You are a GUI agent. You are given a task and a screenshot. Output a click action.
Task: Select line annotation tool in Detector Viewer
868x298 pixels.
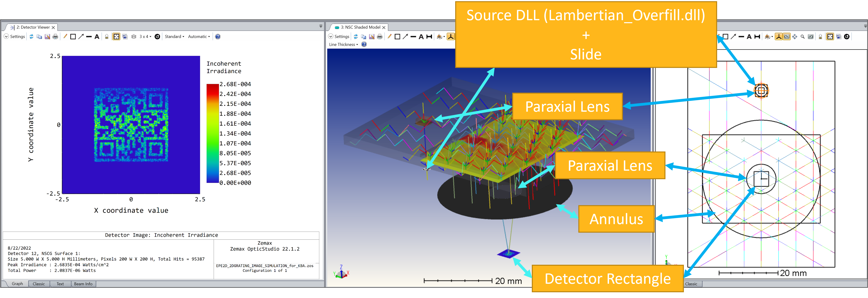point(89,36)
